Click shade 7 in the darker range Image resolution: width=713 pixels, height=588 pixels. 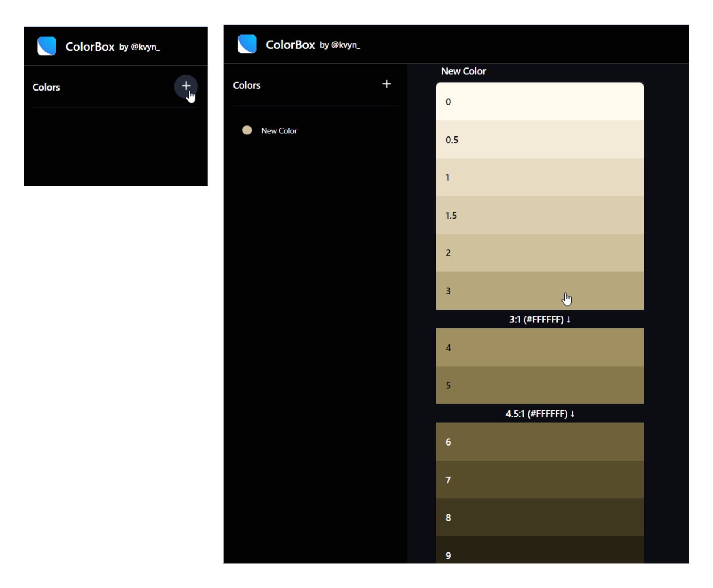point(539,480)
